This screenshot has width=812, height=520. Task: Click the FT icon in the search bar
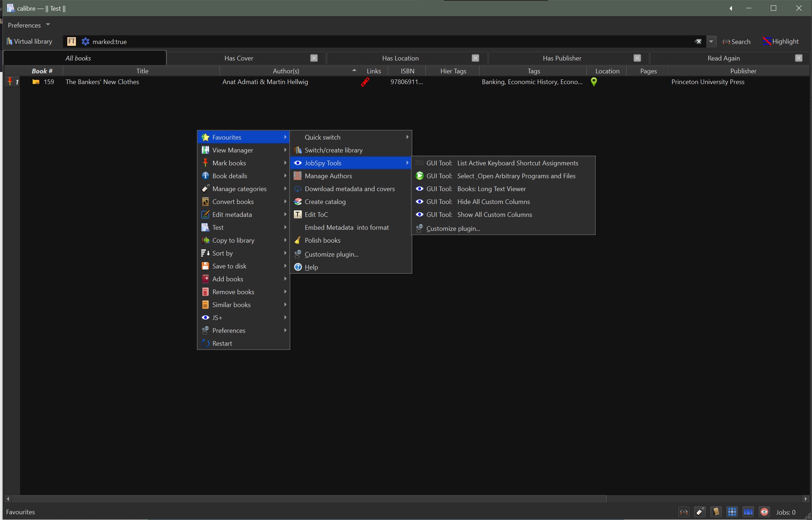click(x=72, y=42)
